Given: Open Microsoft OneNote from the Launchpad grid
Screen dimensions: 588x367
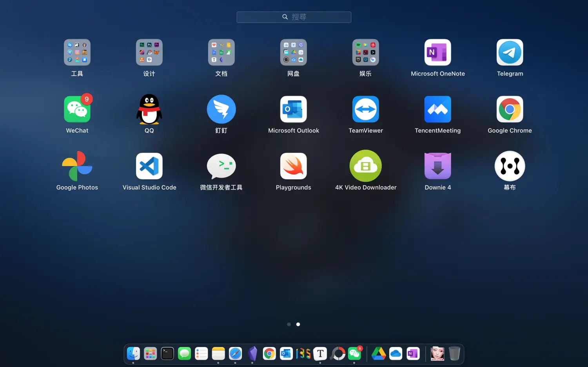Looking at the screenshot, I should tap(437, 52).
